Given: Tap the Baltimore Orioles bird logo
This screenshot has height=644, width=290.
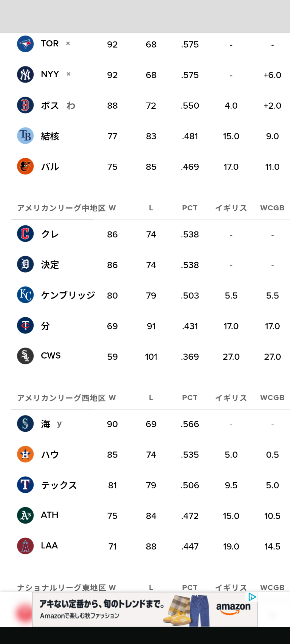Looking at the screenshot, I should 25,166.
